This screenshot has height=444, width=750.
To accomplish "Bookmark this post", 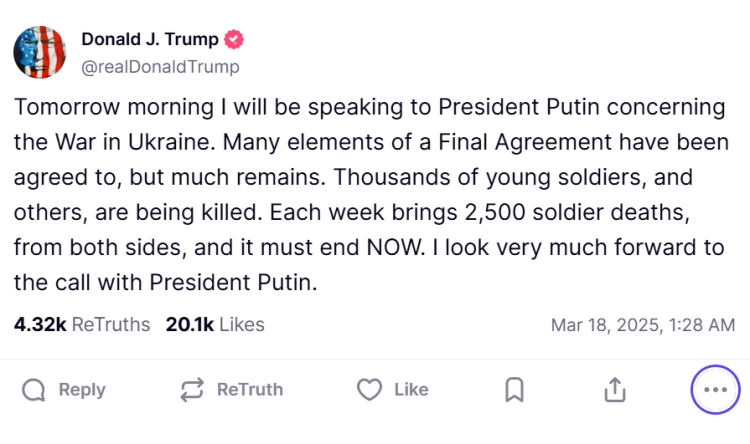I will click(x=514, y=390).
